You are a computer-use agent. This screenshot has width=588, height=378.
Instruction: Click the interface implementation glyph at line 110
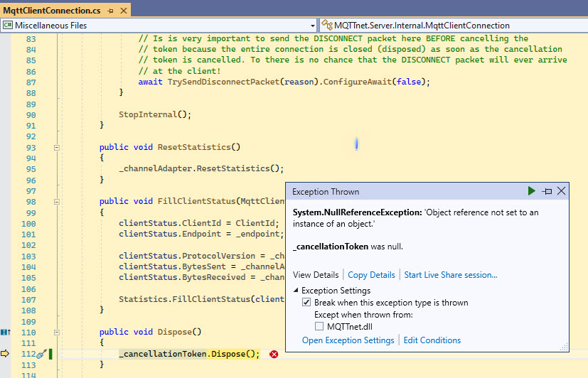pos(5,332)
